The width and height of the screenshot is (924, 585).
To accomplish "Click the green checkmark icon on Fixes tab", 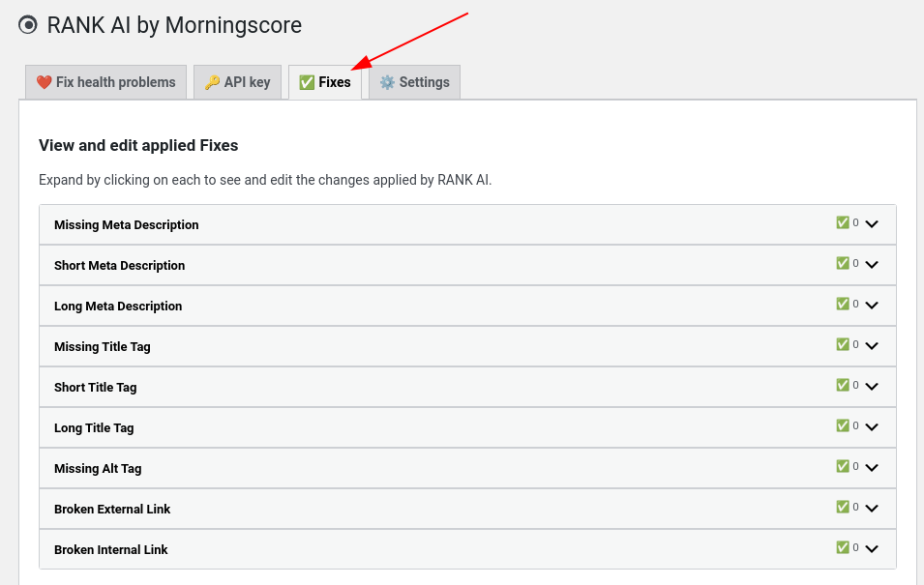I will (307, 82).
